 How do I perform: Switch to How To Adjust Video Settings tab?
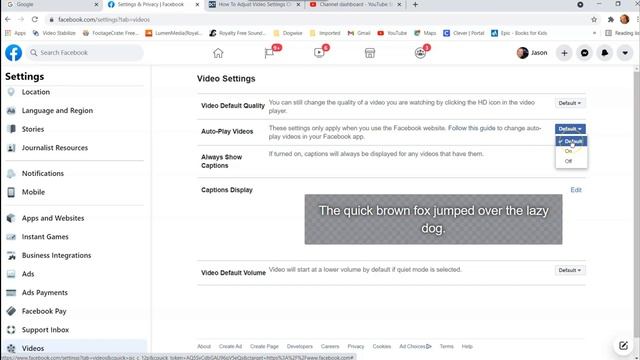coord(255,4)
